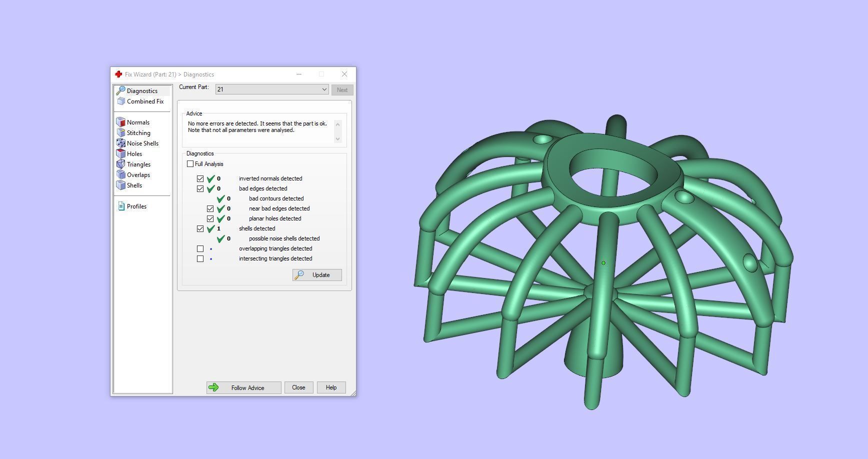Switch to the Noise Shells page
Screen dimensions: 868x459
[142, 143]
